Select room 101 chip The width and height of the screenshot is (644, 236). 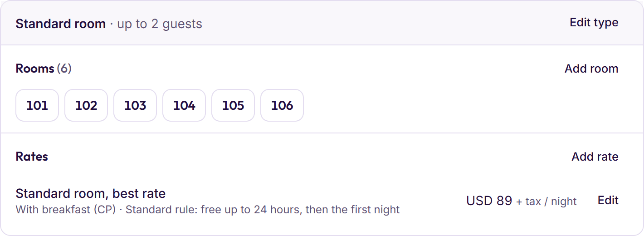tap(37, 105)
